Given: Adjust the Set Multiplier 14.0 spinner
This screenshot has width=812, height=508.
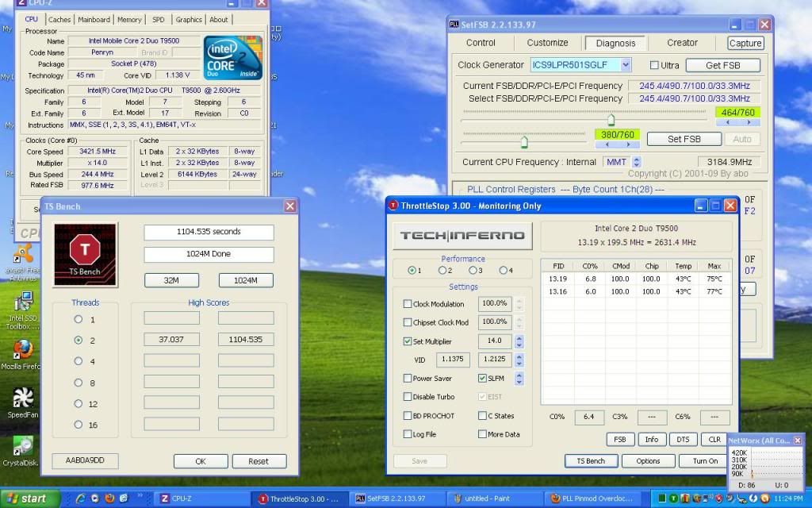Looking at the screenshot, I should tap(519, 341).
